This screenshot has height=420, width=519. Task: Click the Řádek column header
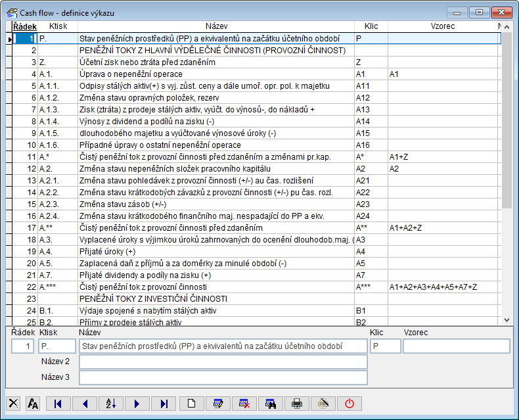point(24,26)
